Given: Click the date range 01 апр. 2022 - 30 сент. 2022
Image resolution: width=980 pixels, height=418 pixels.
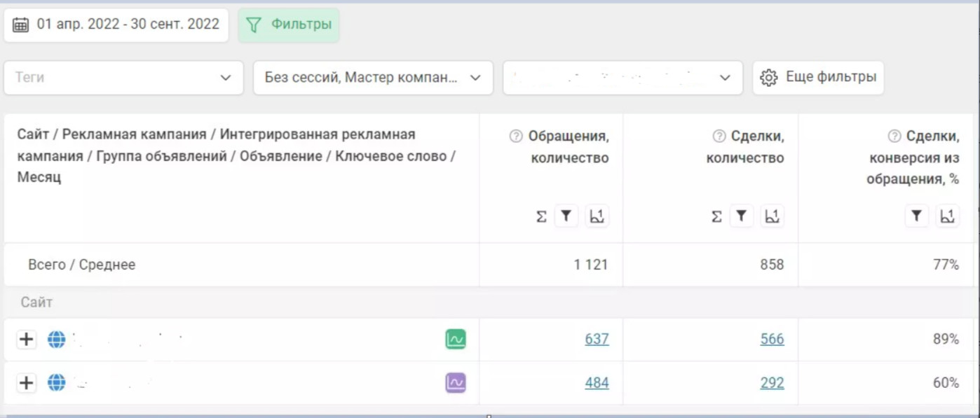Looking at the screenshot, I should pos(128,25).
